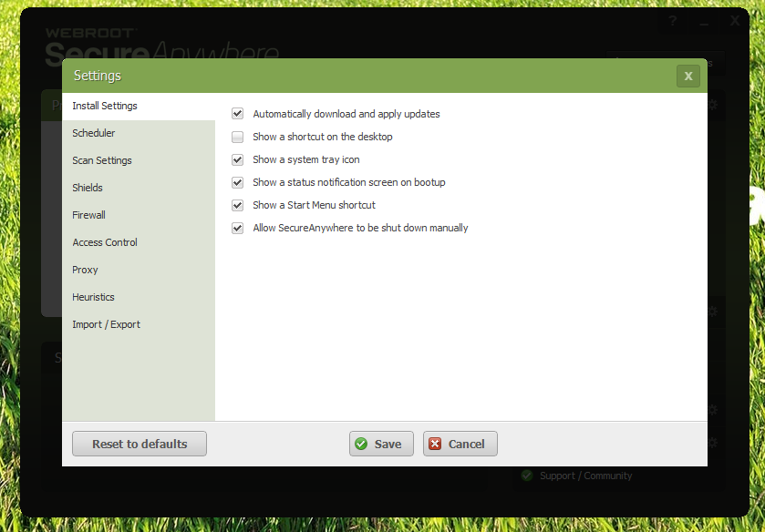
Task: Switch to Firewall settings
Action: pyautogui.click(x=139, y=215)
